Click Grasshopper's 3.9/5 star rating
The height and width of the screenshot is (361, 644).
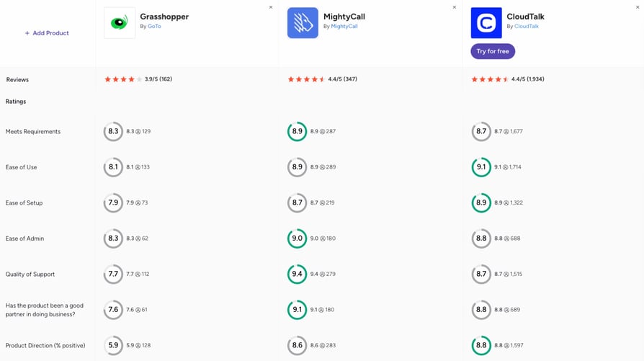click(138, 79)
